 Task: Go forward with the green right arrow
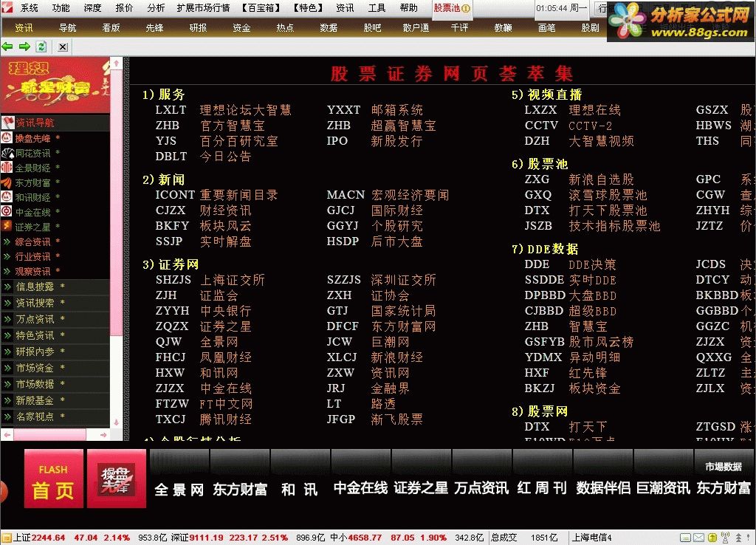click(x=24, y=47)
